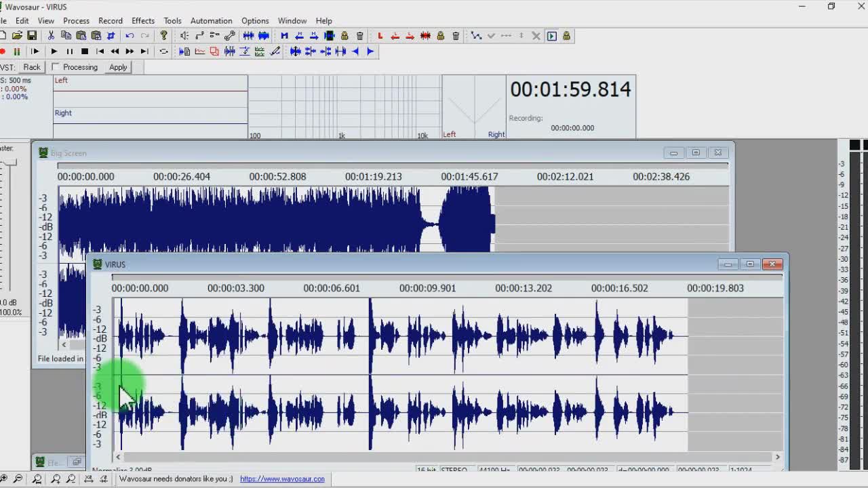Open the Tools menu

[172, 21]
